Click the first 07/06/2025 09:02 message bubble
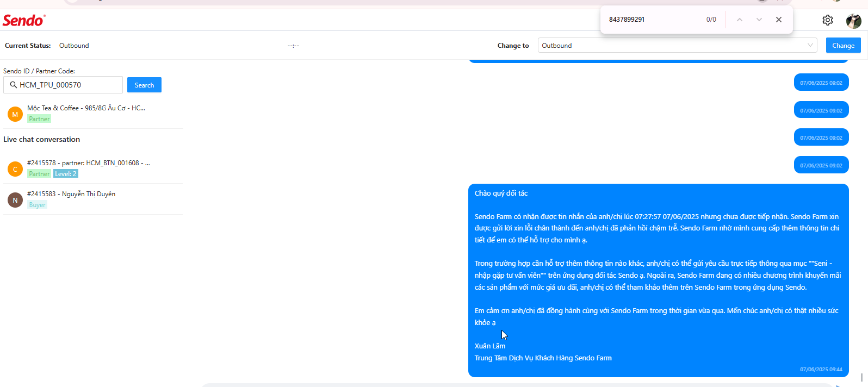The image size is (868, 387). (821, 83)
